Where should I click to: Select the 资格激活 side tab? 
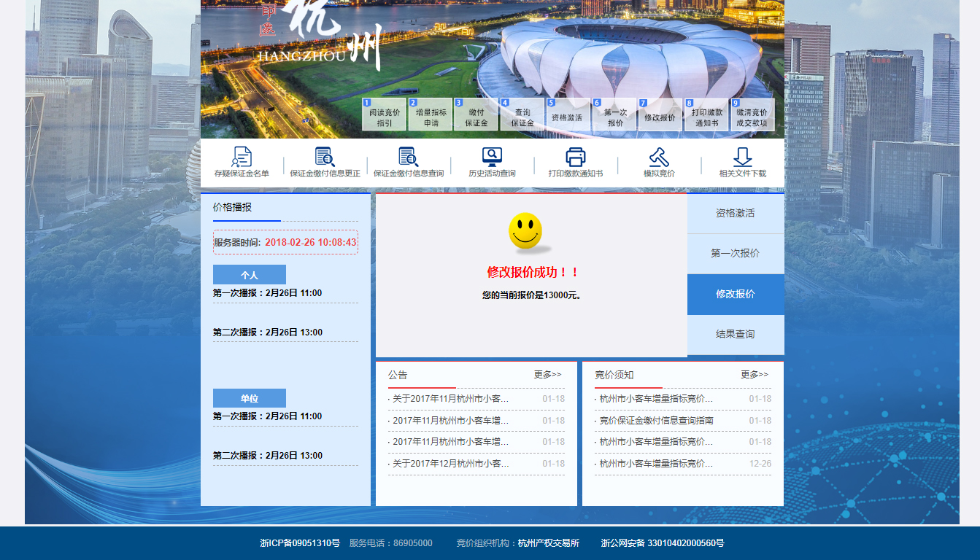735,213
